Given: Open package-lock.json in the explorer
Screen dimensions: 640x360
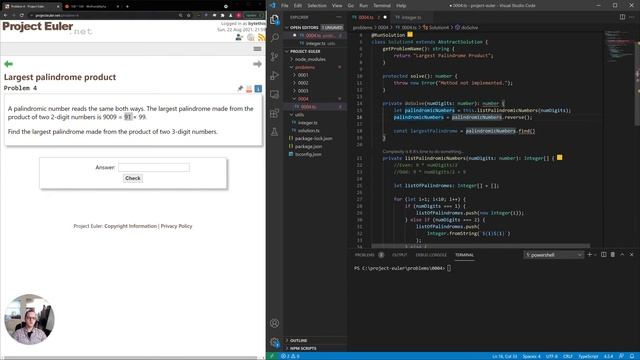Looking at the screenshot, I should 313,138.
